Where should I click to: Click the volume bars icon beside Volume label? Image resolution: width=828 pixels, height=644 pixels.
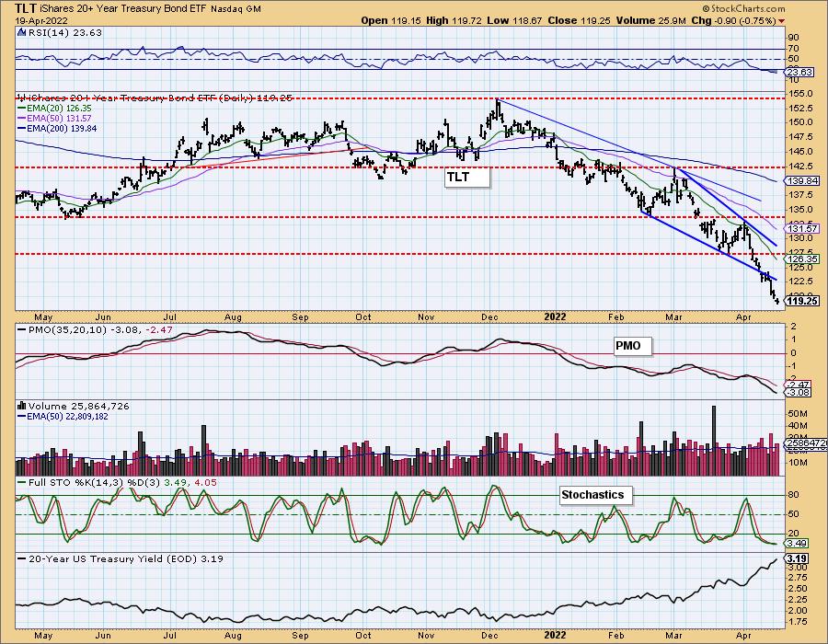coord(22,406)
